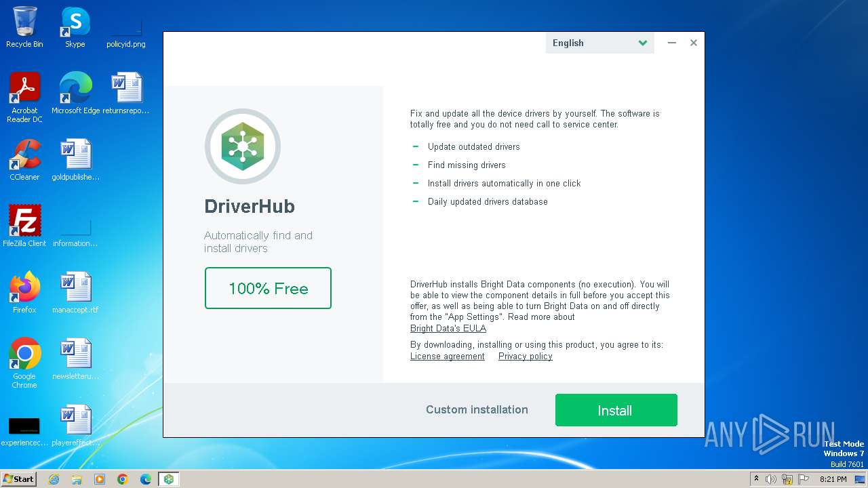
Task: Select the Firefox desktop shortcut
Action: 24,292
